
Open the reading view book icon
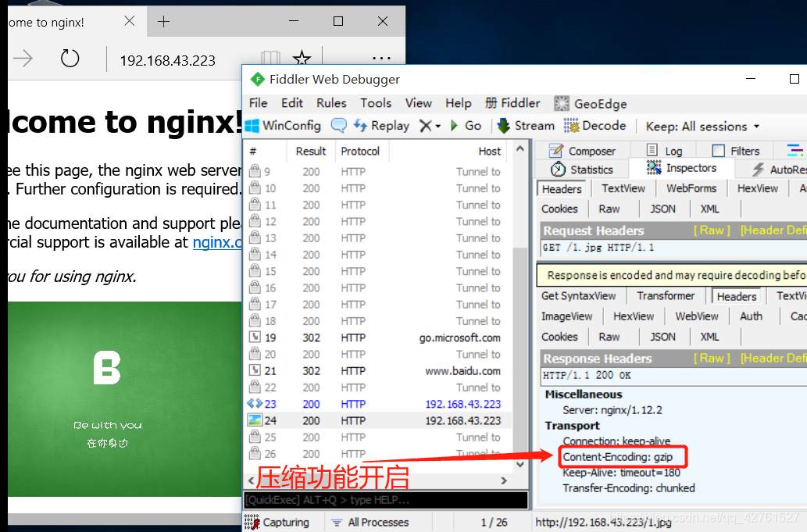pyautogui.click(x=270, y=58)
